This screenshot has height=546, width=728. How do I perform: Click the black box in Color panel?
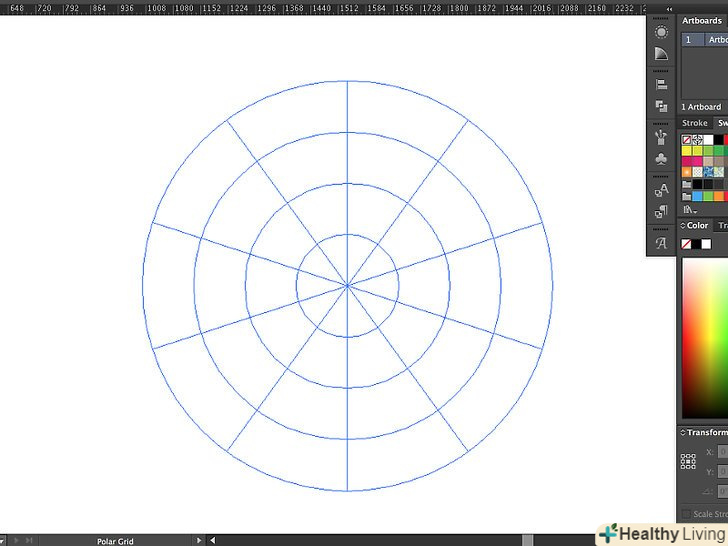(x=696, y=244)
